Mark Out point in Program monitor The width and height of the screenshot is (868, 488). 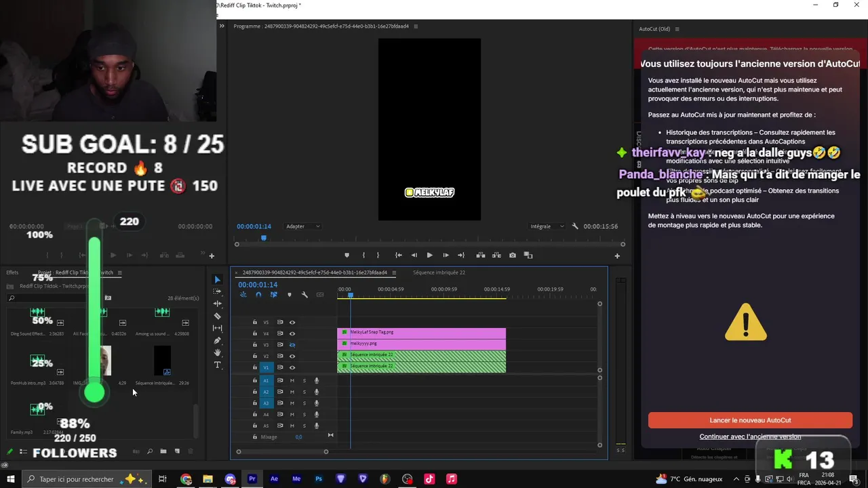point(378,256)
